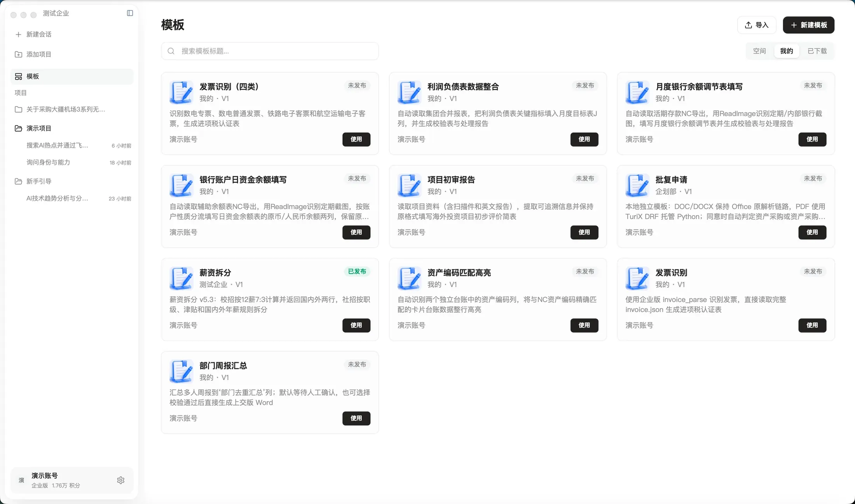Toggle the sidebar collapse icon

130,13
